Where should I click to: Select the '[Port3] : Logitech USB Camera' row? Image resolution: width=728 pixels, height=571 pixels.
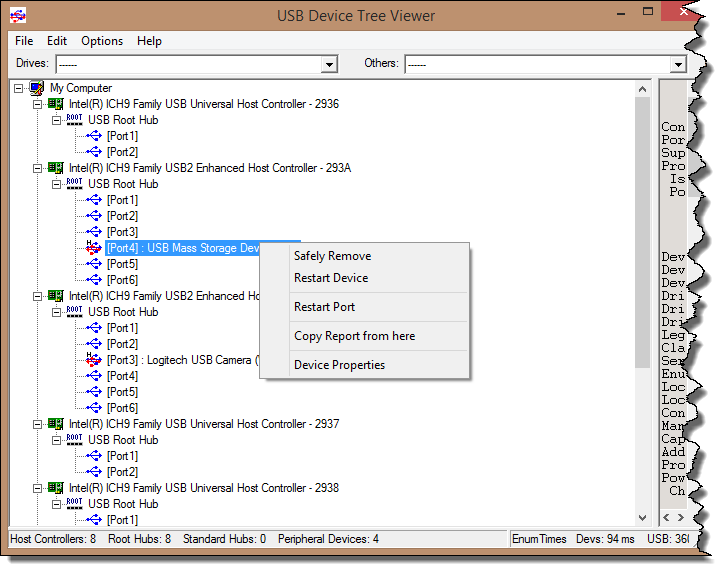pyautogui.click(x=183, y=360)
